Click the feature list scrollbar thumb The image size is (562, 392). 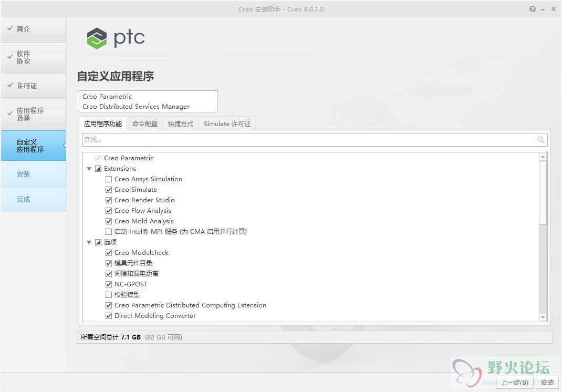(543, 193)
